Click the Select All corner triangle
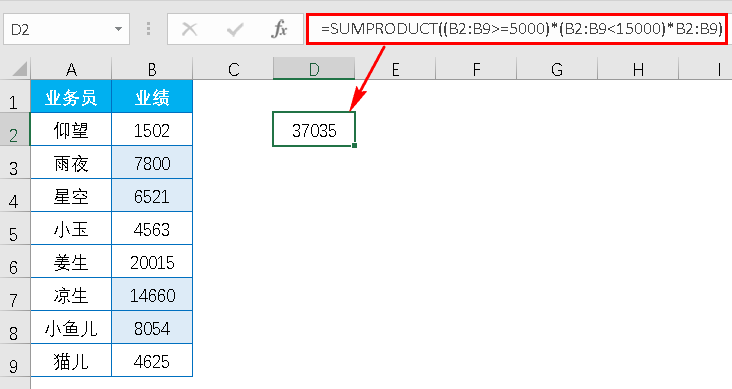This screenshot has width=732, height=389. click(x=19, y=69)
